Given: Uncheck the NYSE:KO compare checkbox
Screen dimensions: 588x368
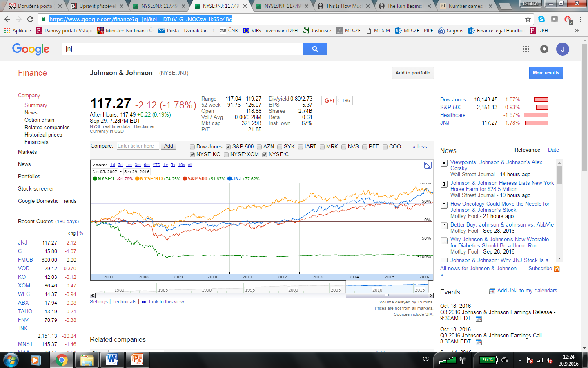Looking at the screenshot, I should 192,155.
